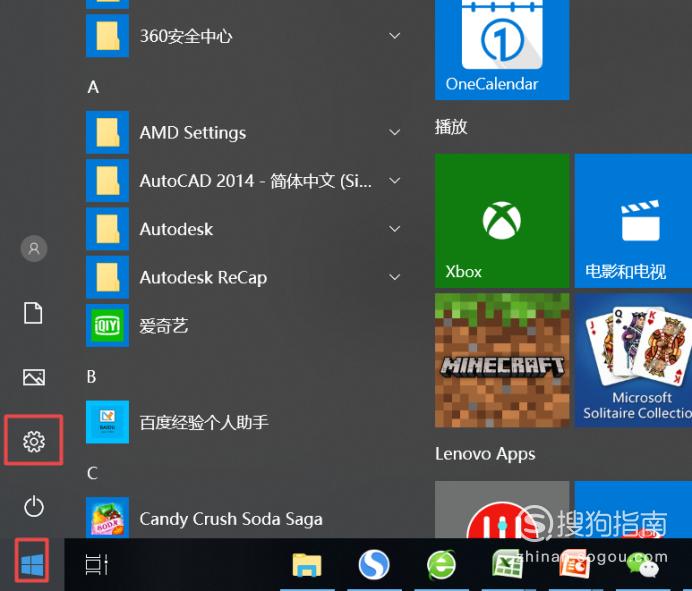Open the Settings gear in Start sidebar

point(34,441)
